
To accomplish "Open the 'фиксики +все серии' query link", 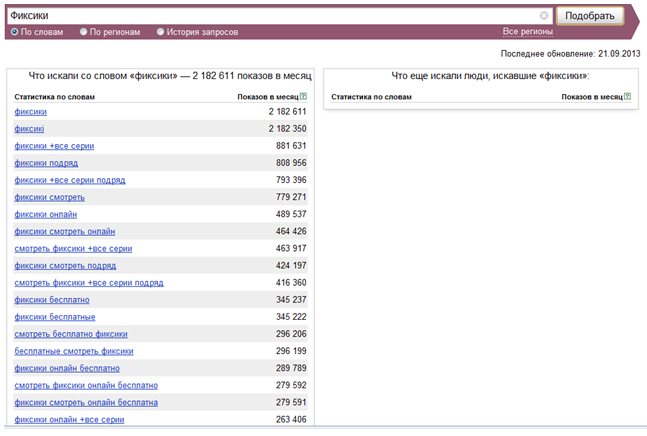I will coord(54,146).
